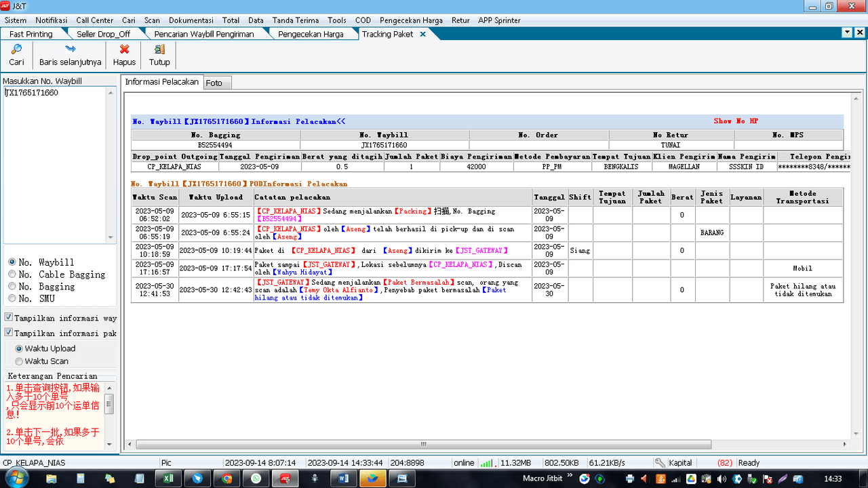Toggle the Tampilkan informasi paket checkbox
The width and height of the screenshot is (868, 488).
pyautogui.click(x=9, y=333)
